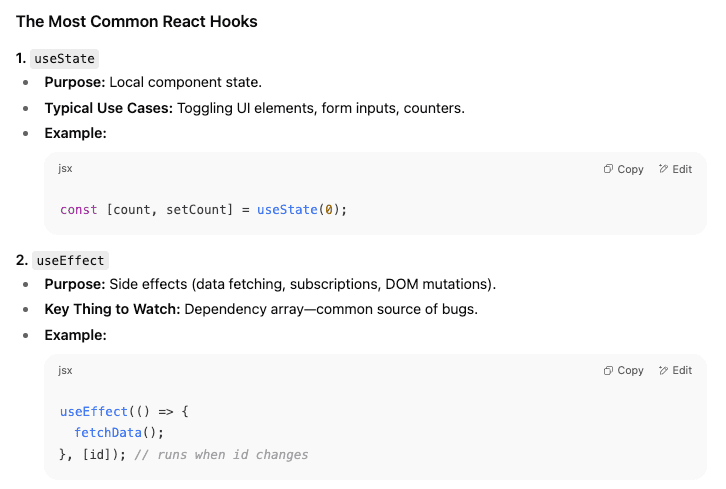The width and height of the screenshot is (726, 489).
Task: Click the "Typical Use Cases:" bold label
Action: pos(108,108)
